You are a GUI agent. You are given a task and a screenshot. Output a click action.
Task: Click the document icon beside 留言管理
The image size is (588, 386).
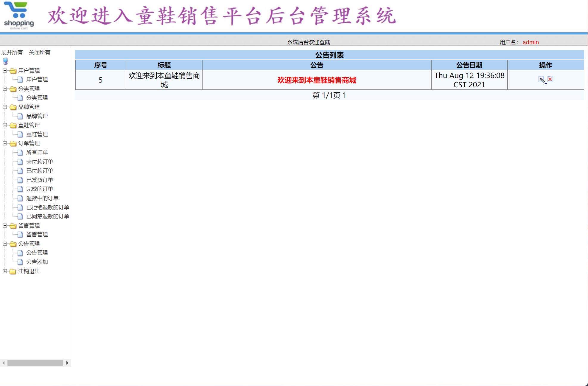coord(20,234)
